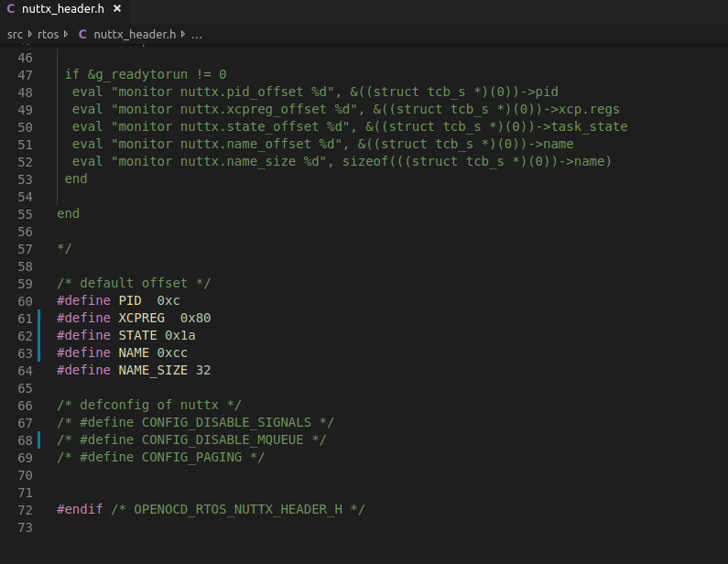Click the change indicator beside line 68

point(38,439)
